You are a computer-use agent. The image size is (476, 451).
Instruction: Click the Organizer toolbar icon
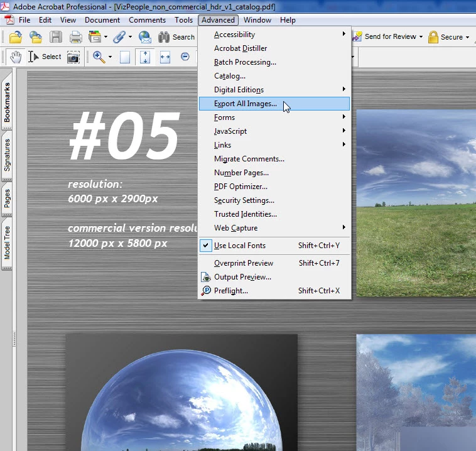[x=95, y=37]
